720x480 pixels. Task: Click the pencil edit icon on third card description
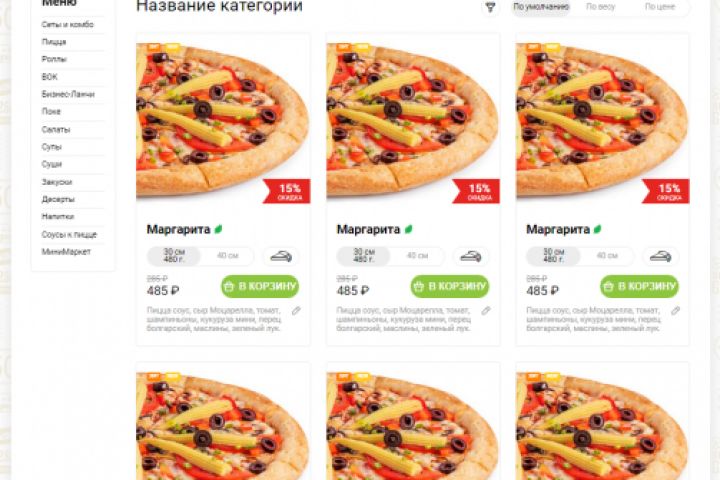[675, 311]
